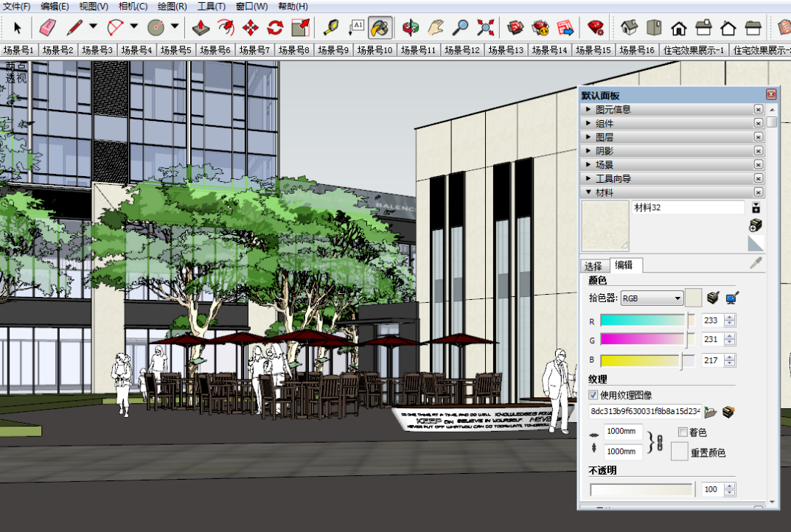
Task: Click the Zoom Extents tool
Action: point(485,28)
